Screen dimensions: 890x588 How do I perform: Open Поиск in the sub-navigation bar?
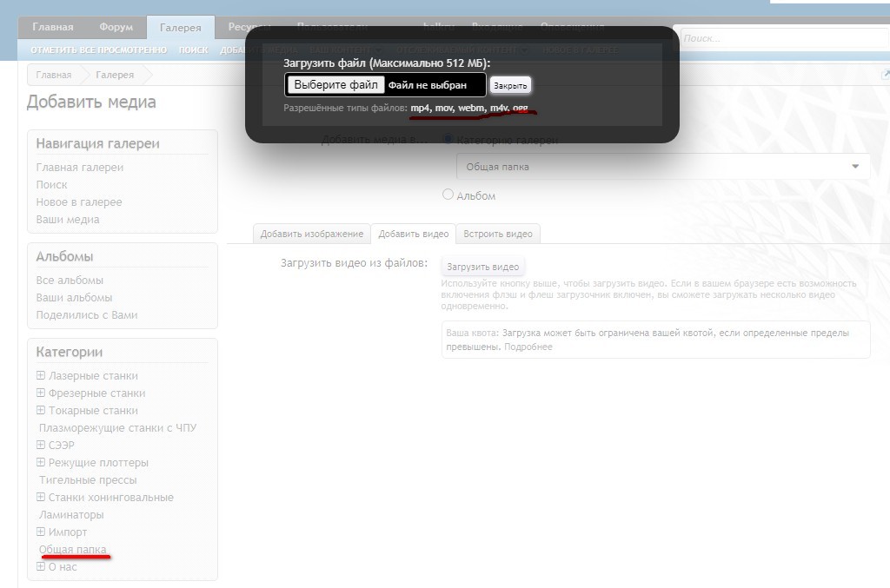[194, 50]
